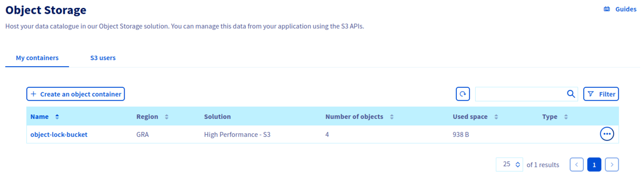Open the Guides book icon link
This screenshot has width=644, height=186.
tap(607, 9)
